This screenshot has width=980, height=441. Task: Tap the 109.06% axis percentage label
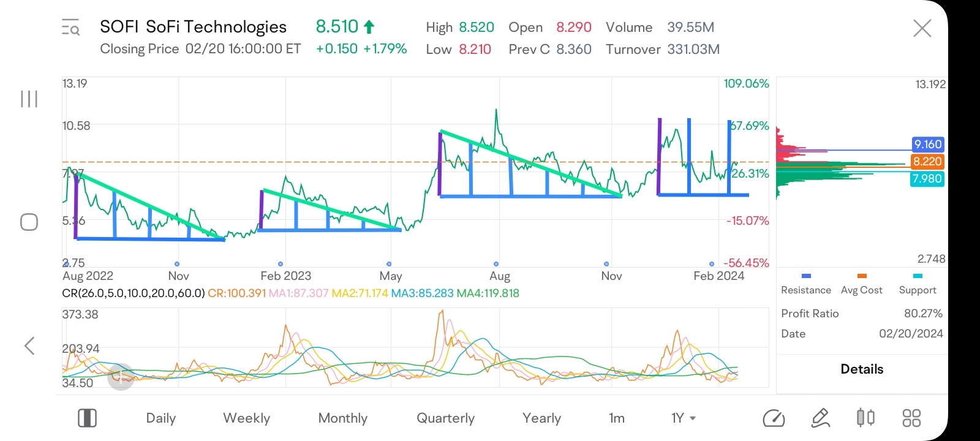[746, 83]
